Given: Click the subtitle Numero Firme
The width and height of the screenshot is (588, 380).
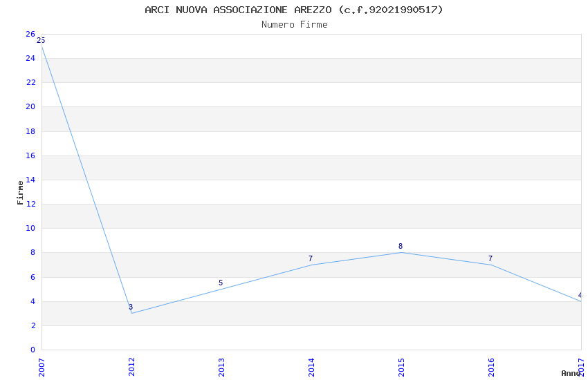Looking at the screenshot, I should 295,25.
